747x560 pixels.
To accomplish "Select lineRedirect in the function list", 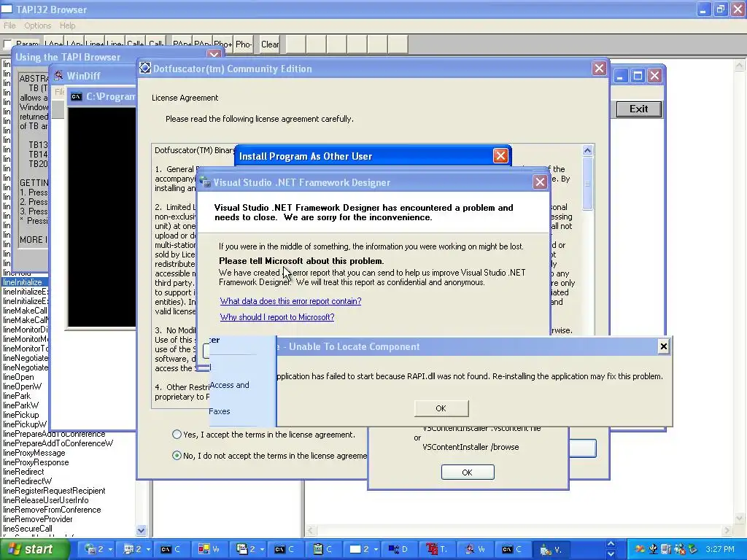I will (23, 472).
